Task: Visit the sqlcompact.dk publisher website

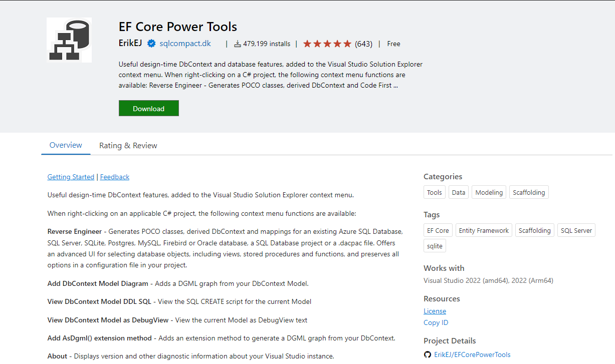Action: point(185,44)
